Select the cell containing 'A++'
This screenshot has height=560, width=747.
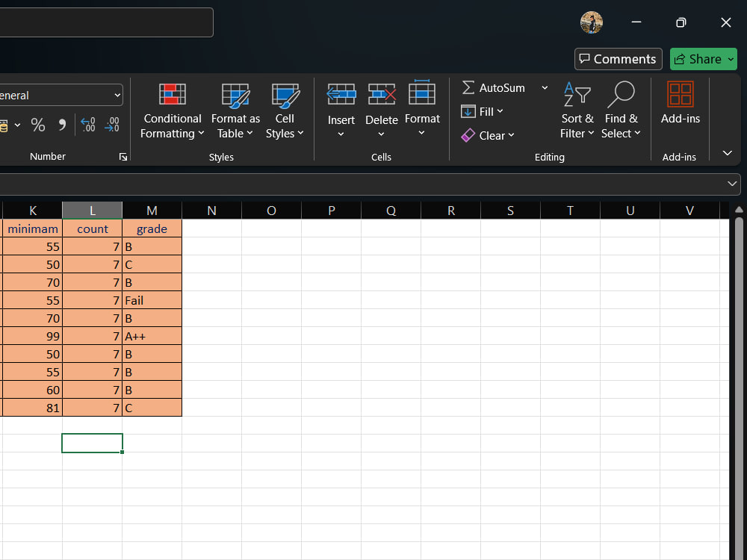click(152, 336)
